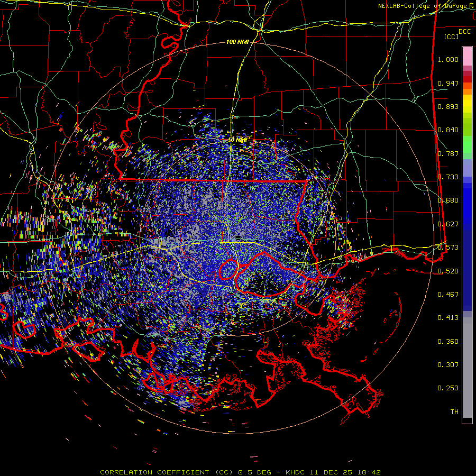Click the 0.413 scale value
The height and width of the screenshot is (476, 476).
(x=448, y=318)
